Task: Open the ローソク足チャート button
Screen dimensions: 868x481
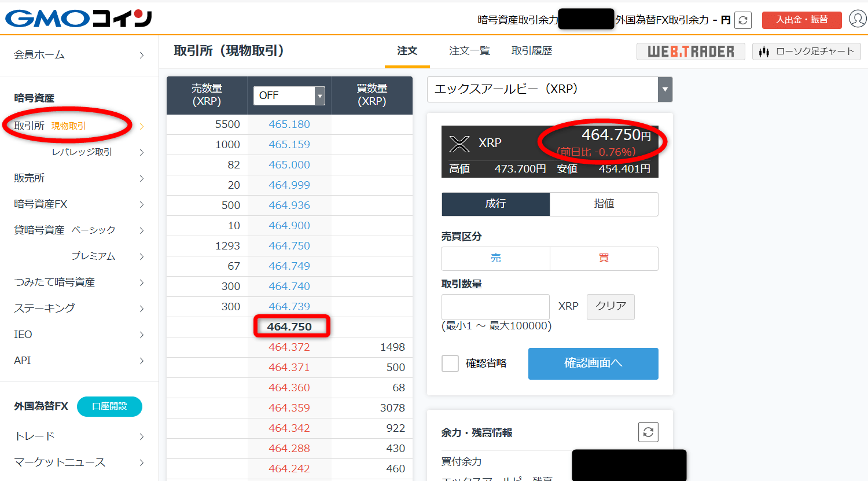Action: point(807,52)
